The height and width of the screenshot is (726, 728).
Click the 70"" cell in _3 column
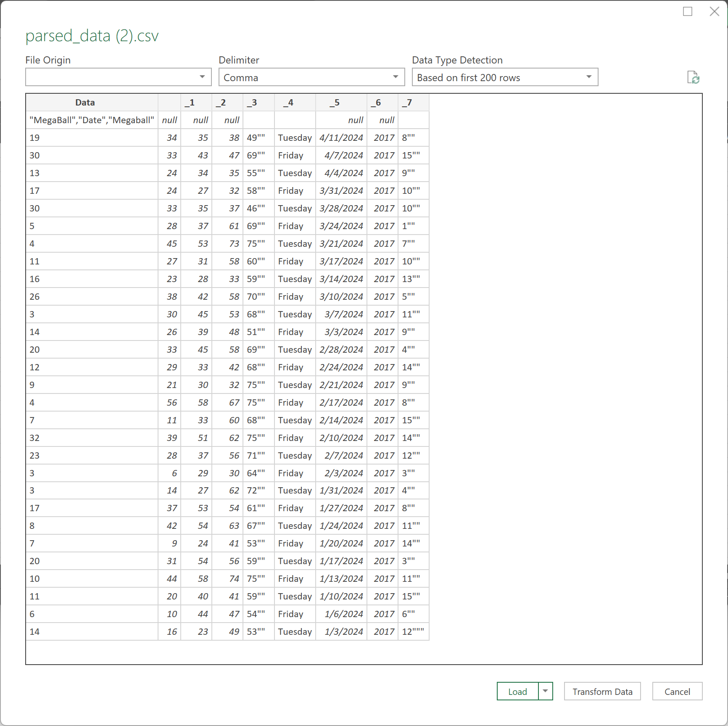point(258,297)
